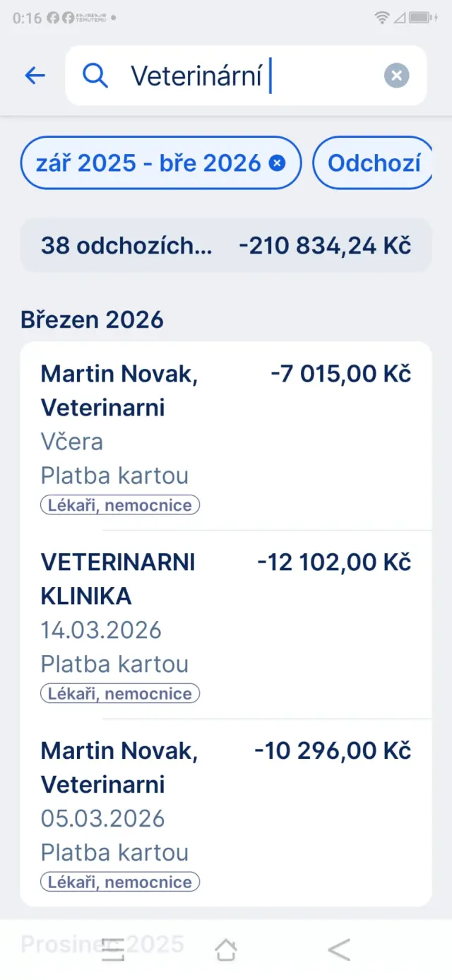
Task: Tap Lékaři, nemocnice tag on Včera payment
Action: (x=120, y=505)
